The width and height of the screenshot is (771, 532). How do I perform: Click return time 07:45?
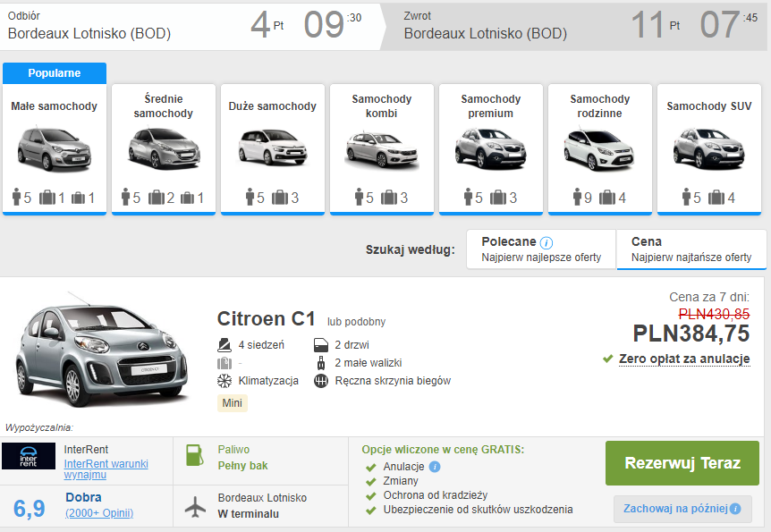(729, 24)
